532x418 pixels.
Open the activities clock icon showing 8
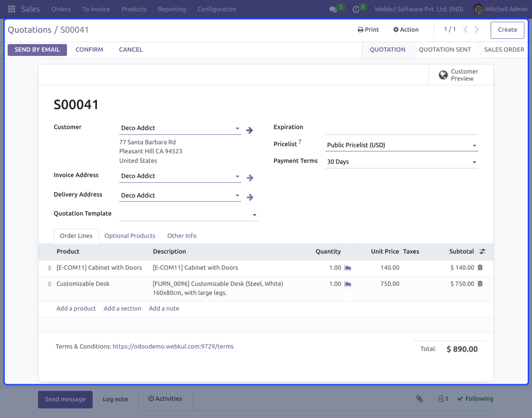tap(359, 9)
